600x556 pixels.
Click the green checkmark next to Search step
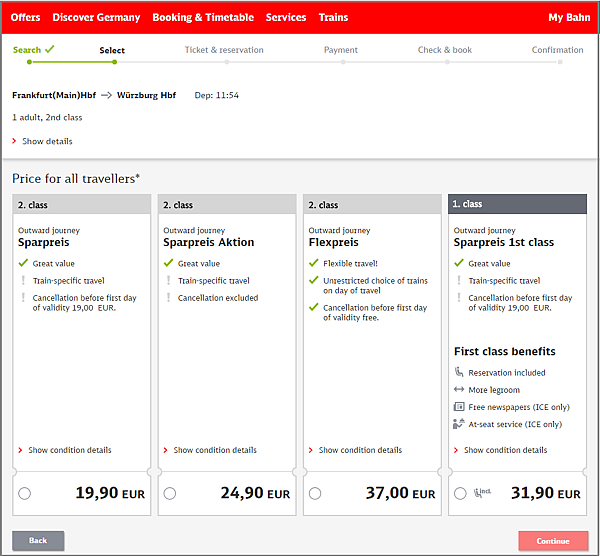(50, 48)
